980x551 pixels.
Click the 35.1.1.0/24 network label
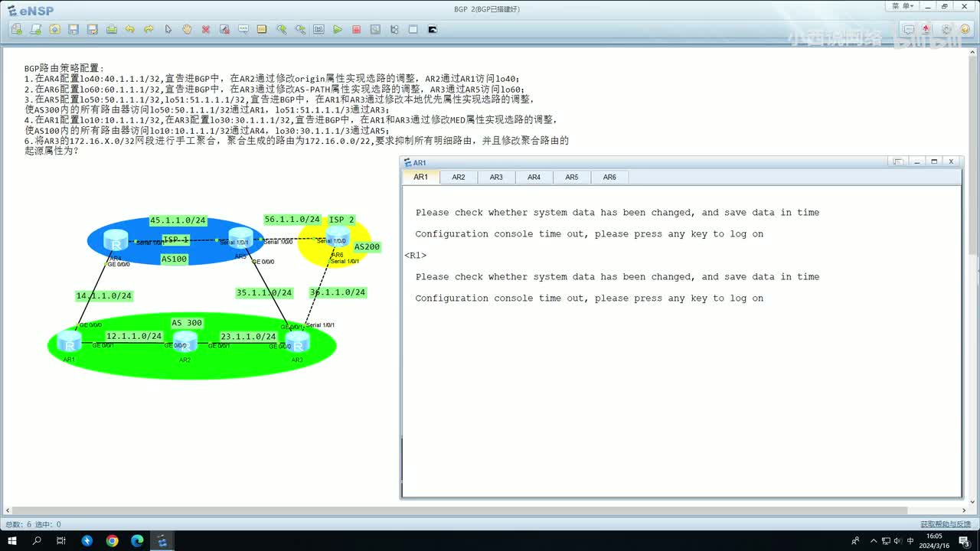pyautogui.click(x=264, y=292)
